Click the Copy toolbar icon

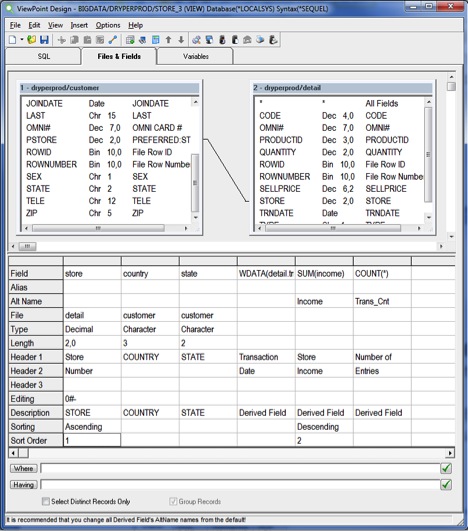click(75, 40)
